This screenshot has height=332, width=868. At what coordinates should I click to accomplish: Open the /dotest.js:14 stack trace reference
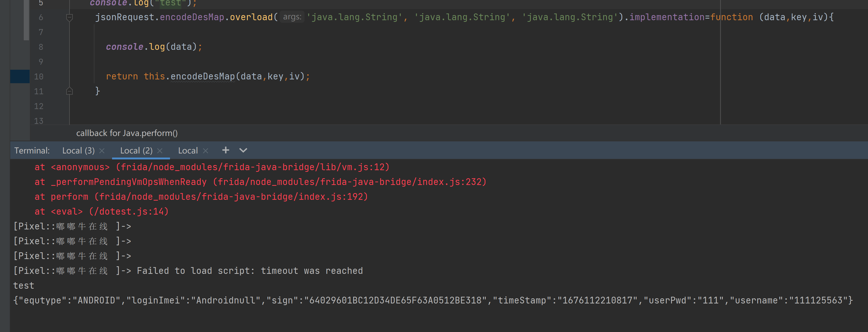pos(129,211)
